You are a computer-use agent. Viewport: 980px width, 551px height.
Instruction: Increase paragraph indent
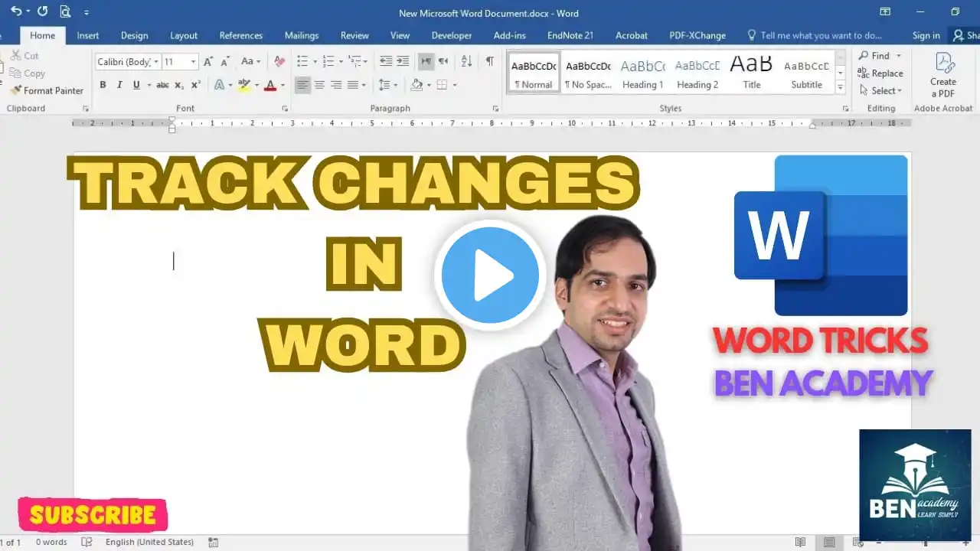[x=403, y=62]
